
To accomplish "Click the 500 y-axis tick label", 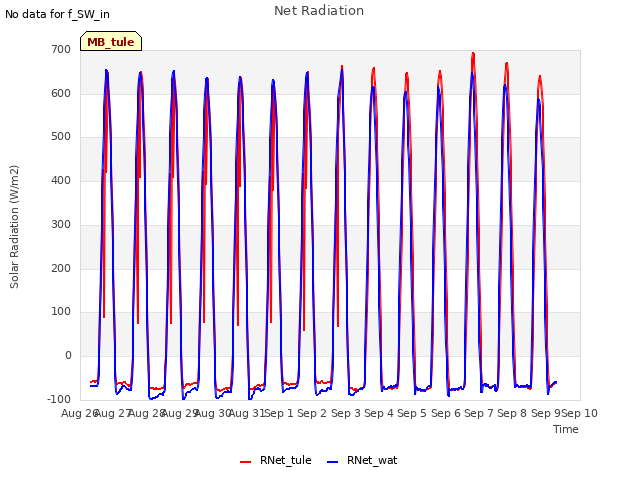I will (x=61, y=137).
